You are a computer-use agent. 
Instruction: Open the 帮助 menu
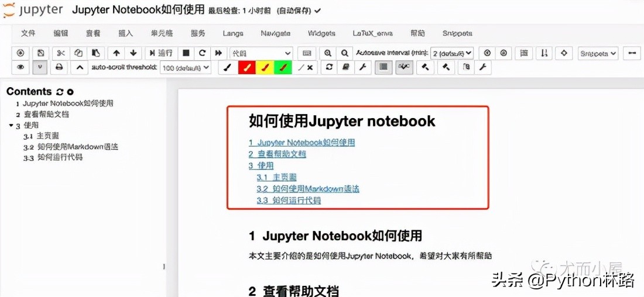(417, 34)
